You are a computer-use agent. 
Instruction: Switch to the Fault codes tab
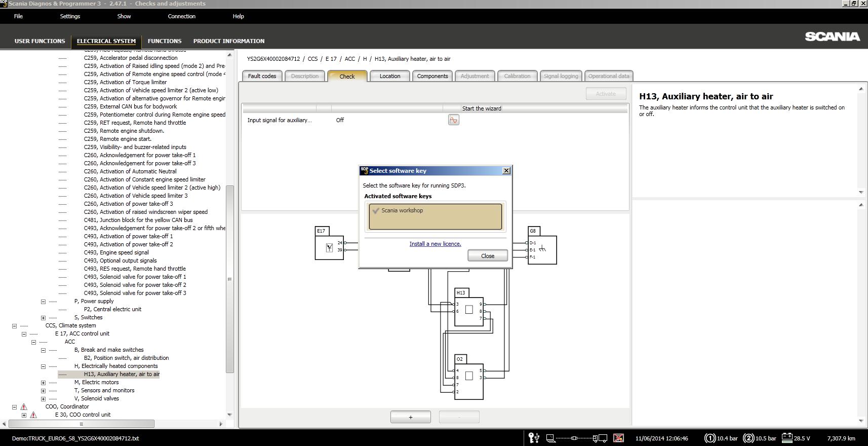coord(262,76)
